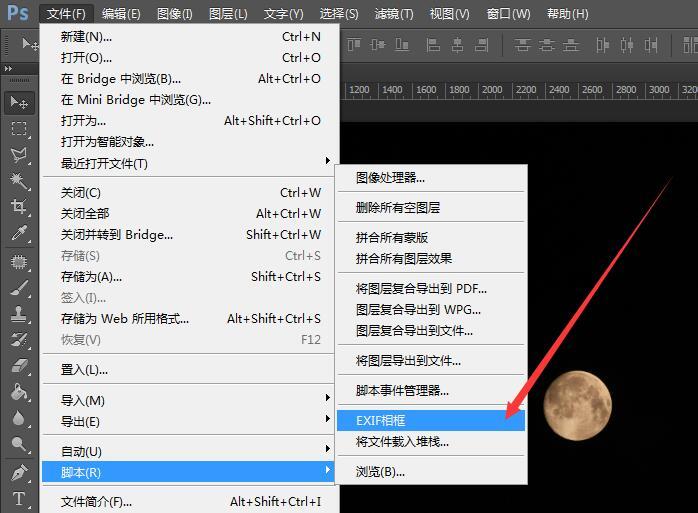Select the Polygonal Lasso tool
Image resolution: width=698 pixels, height=513 pixels.
pyautogui.click(x=19, y=155)
